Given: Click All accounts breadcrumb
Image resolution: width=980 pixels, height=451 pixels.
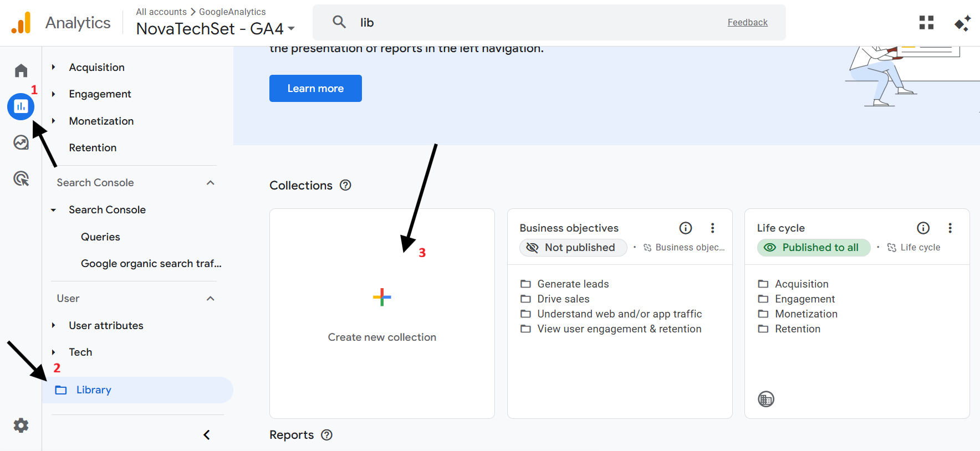Looking at the screenshot, I should (x=161, y=12).
